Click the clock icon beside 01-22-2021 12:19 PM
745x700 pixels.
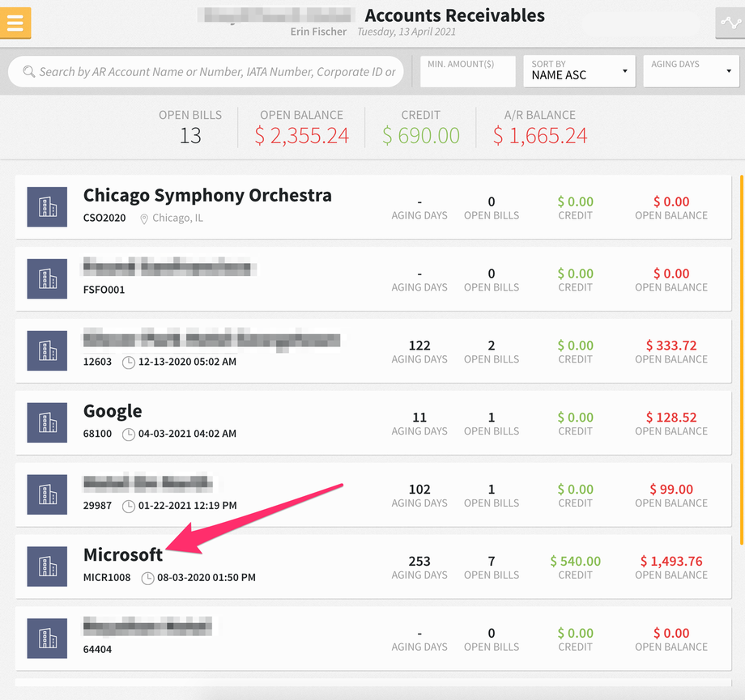(128, 507)
